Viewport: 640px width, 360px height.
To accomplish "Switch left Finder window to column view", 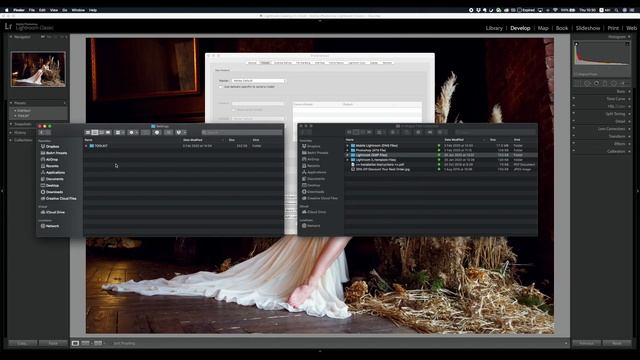I will 101,132.
